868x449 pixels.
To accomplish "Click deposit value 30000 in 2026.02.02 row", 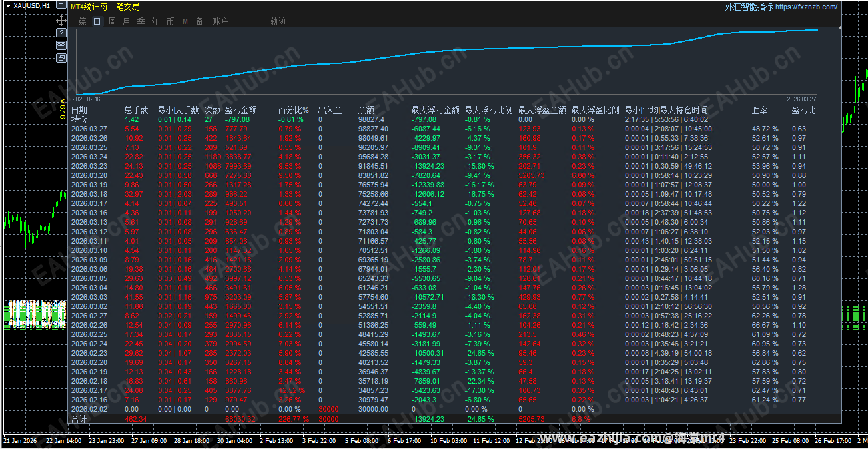I will [328, 409].
